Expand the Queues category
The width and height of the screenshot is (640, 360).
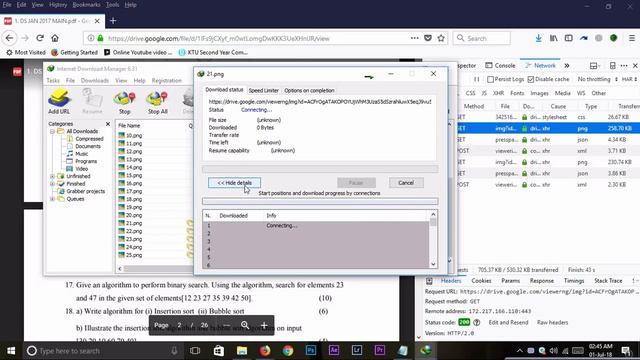tap(52, 199)
